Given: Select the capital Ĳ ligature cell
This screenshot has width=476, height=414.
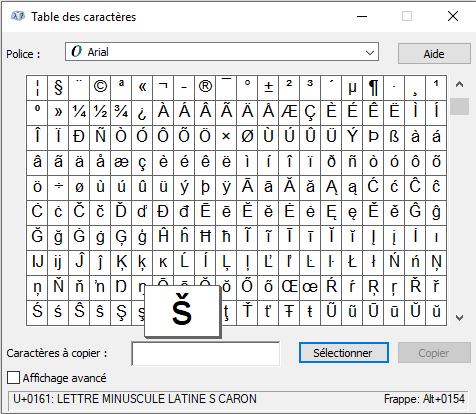Looking at the screenshot, I should point(37,263).
